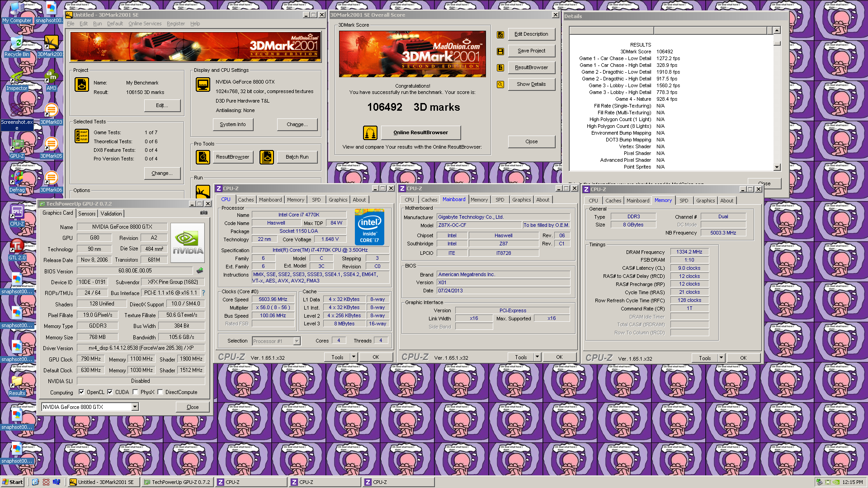Launch 3DMark03 desktop shortcut
The width and height of the screenshot is (868, 488).
click(x=51, y=114)
